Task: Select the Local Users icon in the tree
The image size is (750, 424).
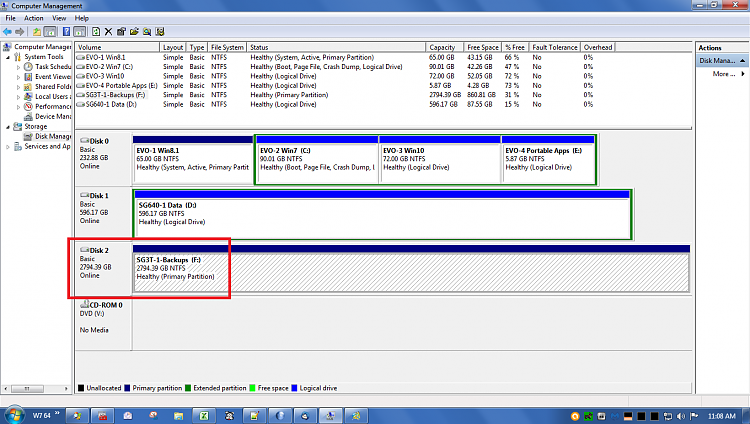Action: tap(28, 97)
